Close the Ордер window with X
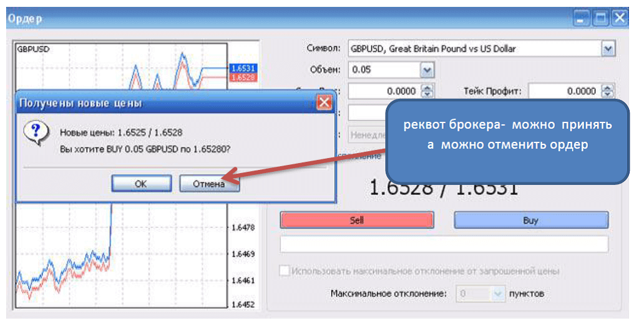Image resolution: width=644 pixels, height=323 pixels. (619, 18)
